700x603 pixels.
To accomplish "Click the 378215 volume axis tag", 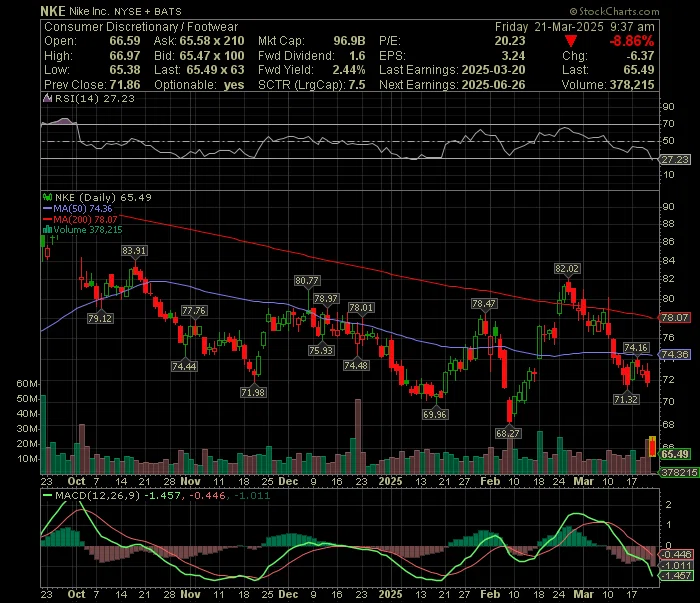I will pyautogui.click(x=679, y=473).
